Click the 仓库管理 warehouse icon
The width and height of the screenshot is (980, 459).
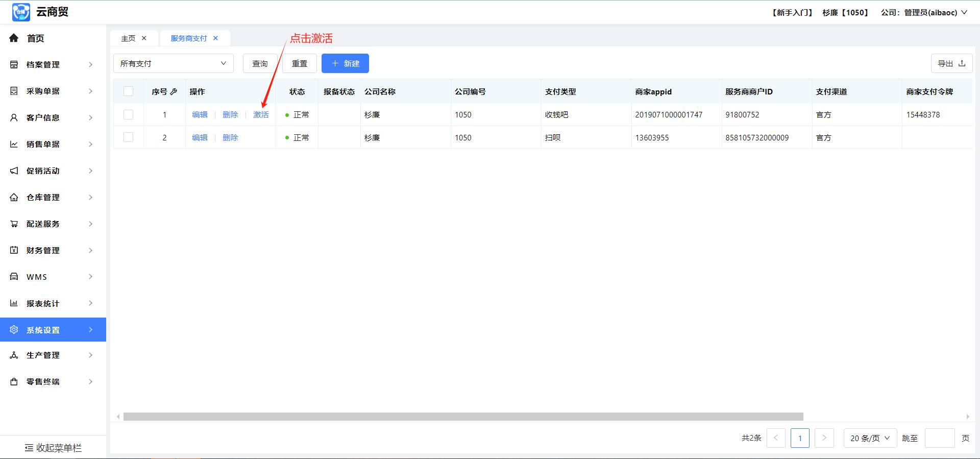click(14, 198)
